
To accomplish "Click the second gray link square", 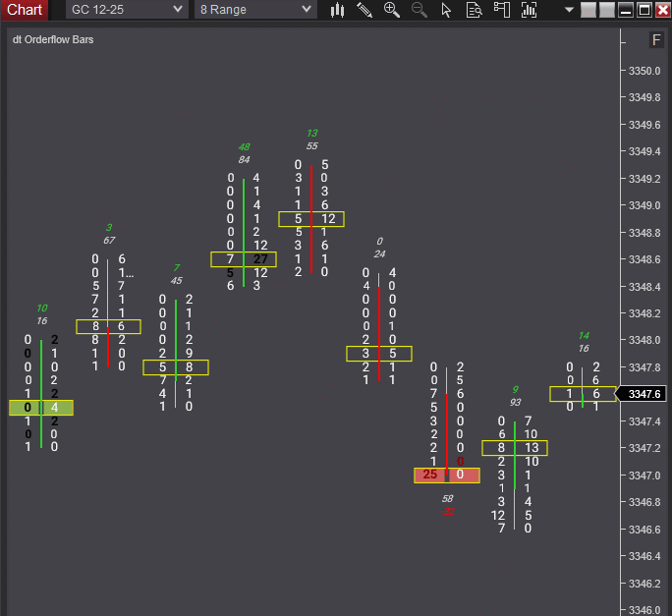I will coord(607,10).
